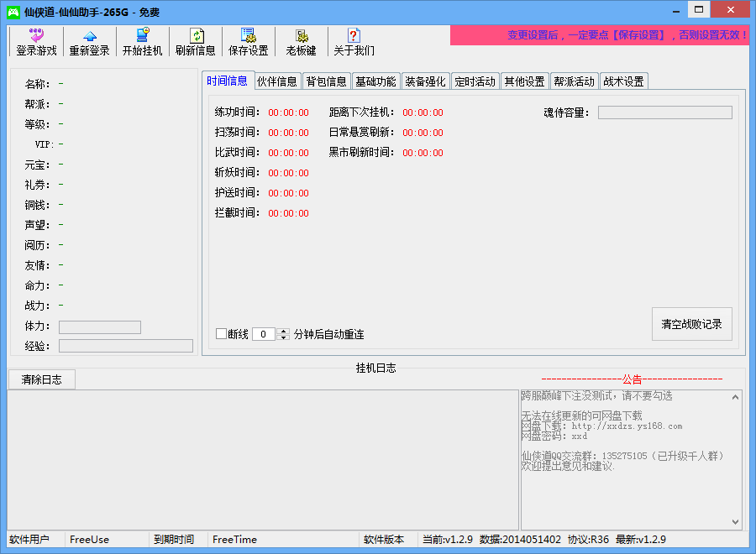
Task: View the 战术设置 tab
Action: 624,81
